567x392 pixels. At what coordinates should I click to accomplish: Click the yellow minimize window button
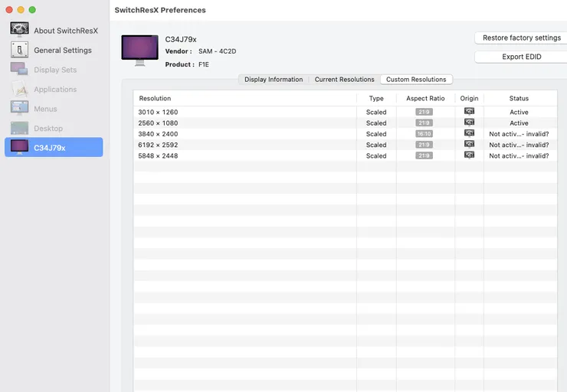pos(21,10)
